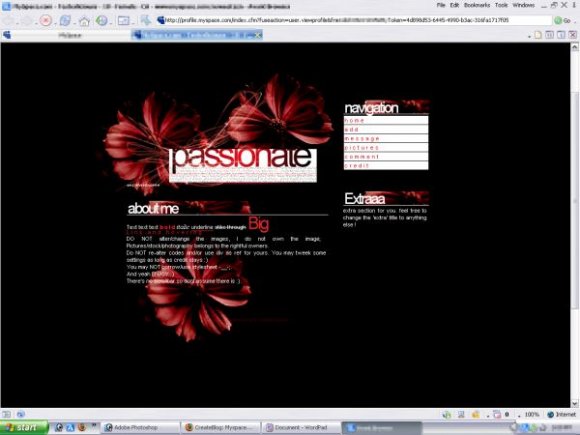Switch to the first MySpace tab
The height and width of the screenshot is (435, 580).
click(67, 35)
